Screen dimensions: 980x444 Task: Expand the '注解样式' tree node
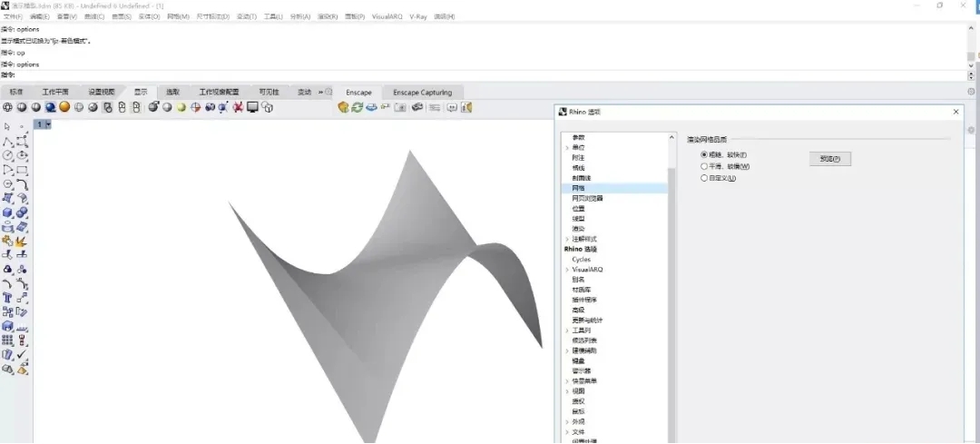(568, 239)
